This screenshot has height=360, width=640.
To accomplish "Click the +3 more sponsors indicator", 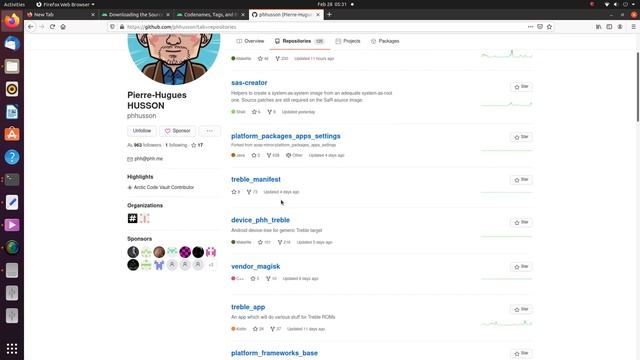I will tap(211, 265).
